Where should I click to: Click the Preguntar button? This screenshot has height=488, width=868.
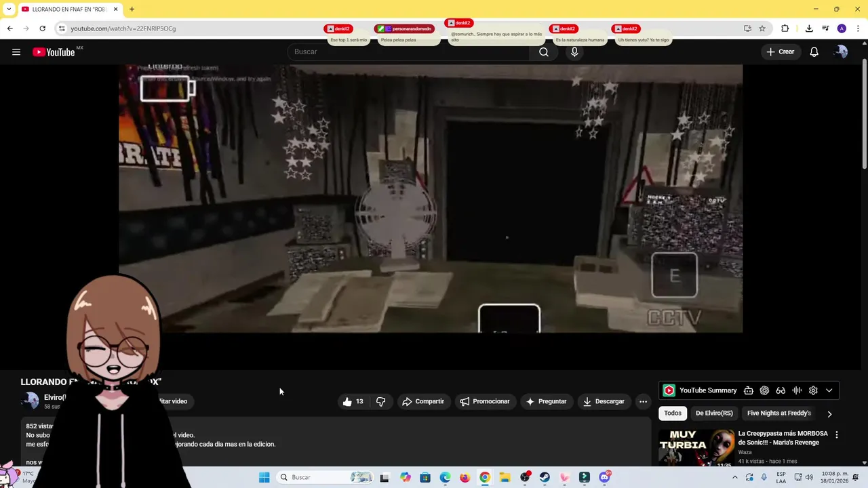545,401
